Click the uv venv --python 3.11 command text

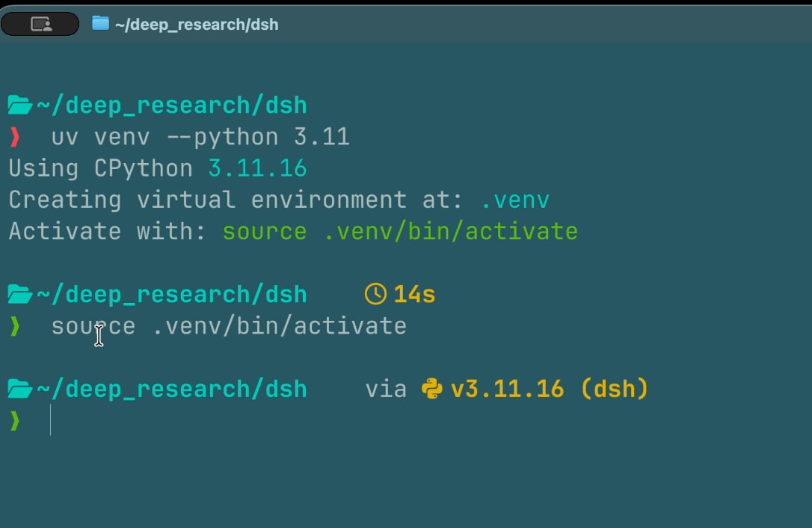[x=200, y=138]
